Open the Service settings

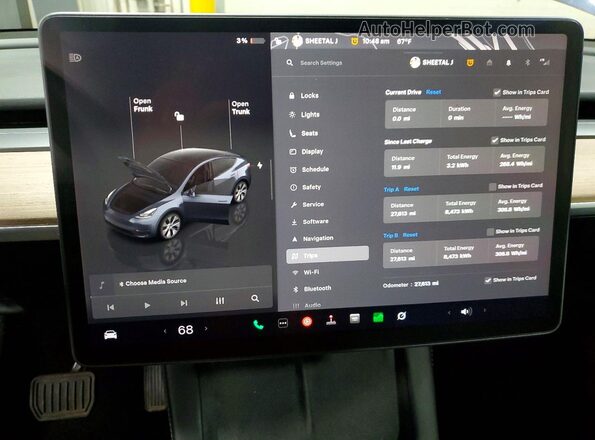pyautogui.click(x=308, y=204)
